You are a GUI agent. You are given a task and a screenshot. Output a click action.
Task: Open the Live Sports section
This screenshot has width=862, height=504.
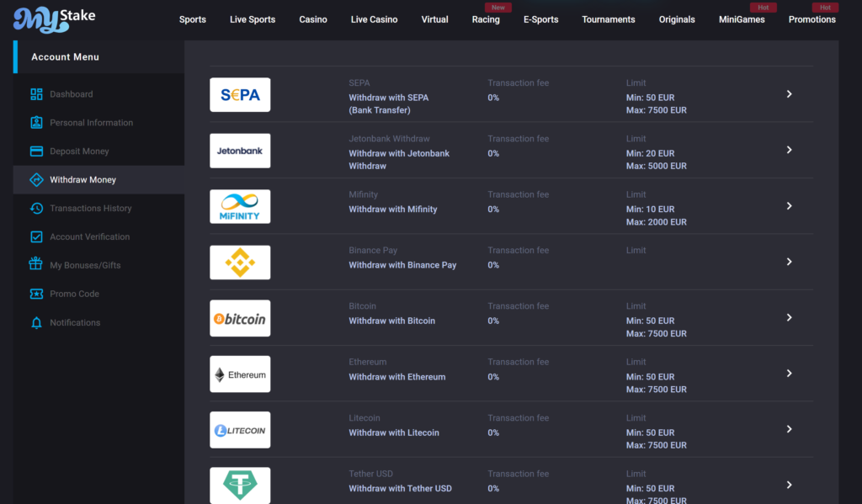(253, 20)
